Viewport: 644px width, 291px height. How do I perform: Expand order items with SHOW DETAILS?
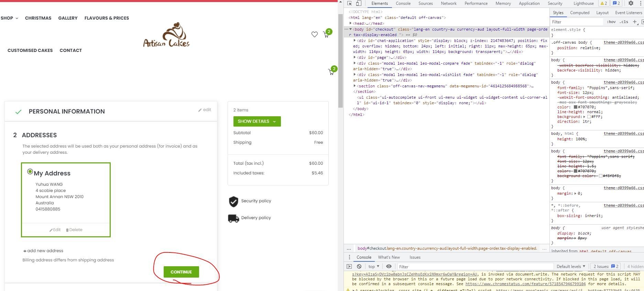(257, 121)
